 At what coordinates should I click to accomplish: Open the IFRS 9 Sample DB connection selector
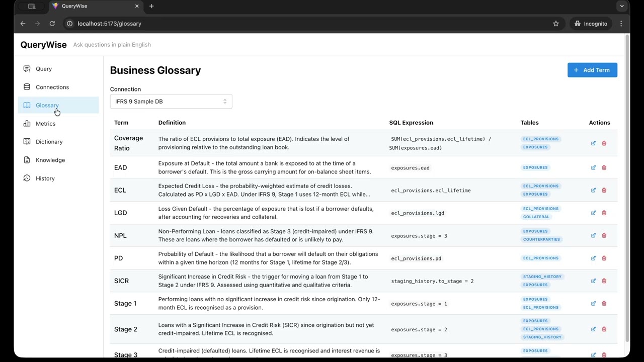171,101
